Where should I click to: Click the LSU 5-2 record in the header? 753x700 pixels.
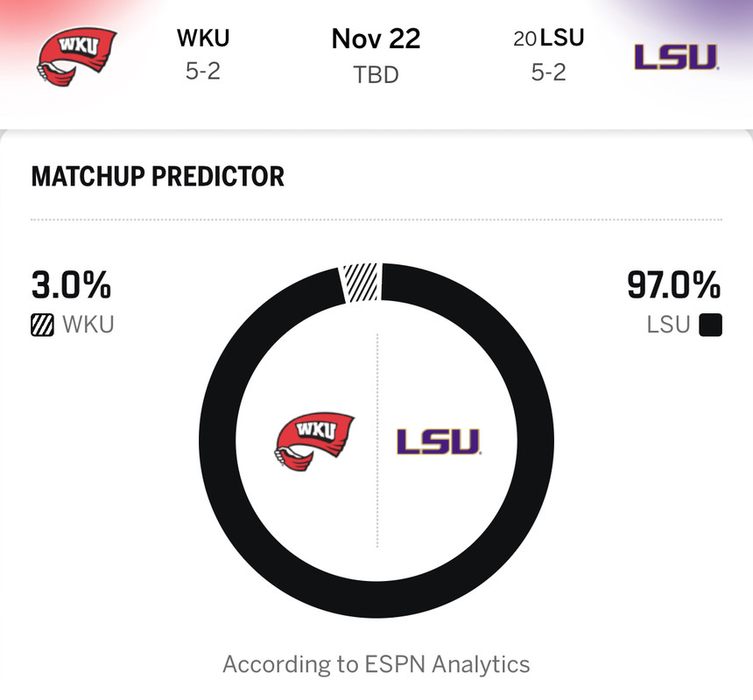coord(548,72)
